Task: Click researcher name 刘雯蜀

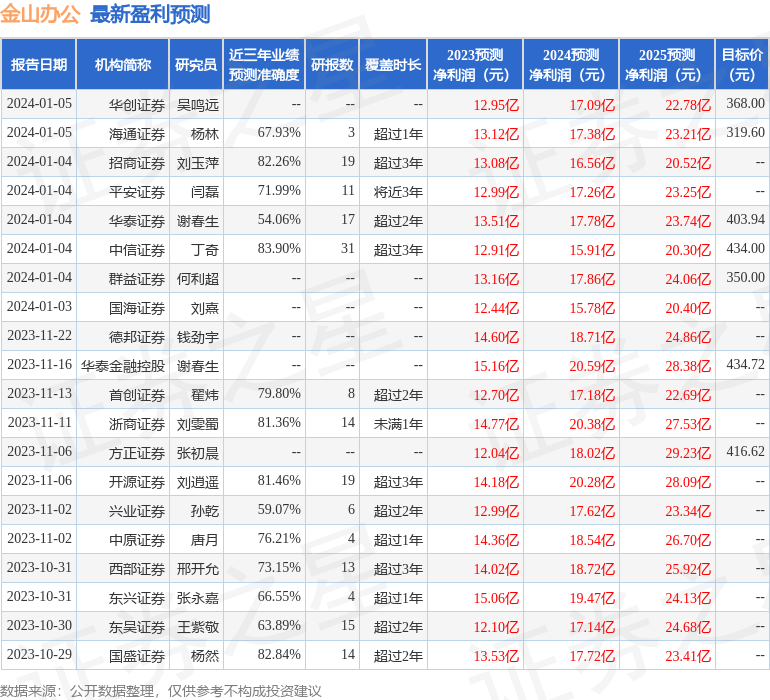Action: click(x=198, y=423)
